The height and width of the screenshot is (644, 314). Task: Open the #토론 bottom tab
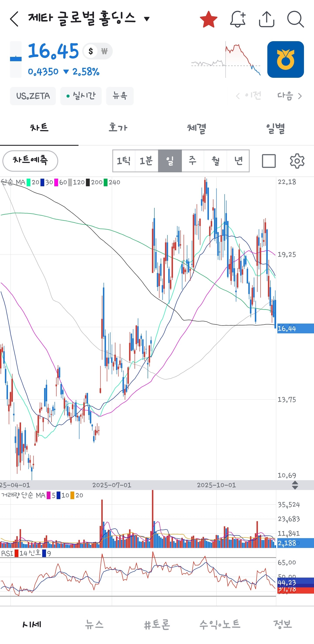(x=157, y=624)
